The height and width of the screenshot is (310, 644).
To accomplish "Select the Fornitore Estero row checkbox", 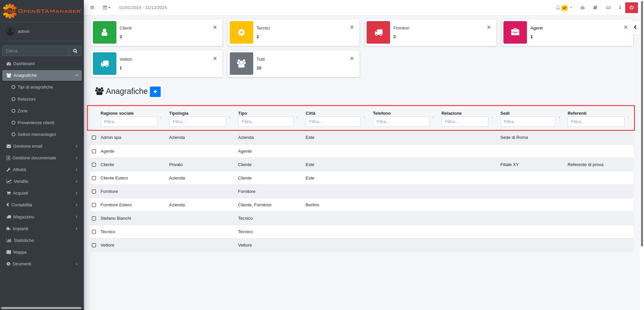I will tap(94, 205).
